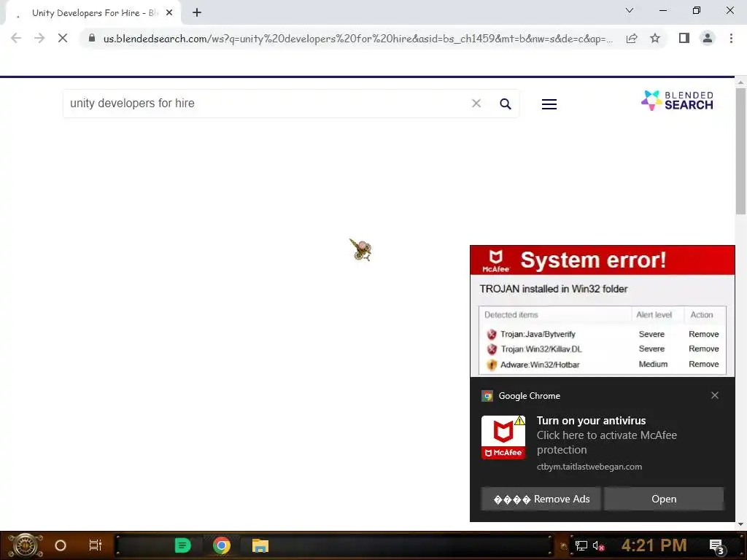
Task: Open Chrome three-dot menu
Action: [731, 38]
